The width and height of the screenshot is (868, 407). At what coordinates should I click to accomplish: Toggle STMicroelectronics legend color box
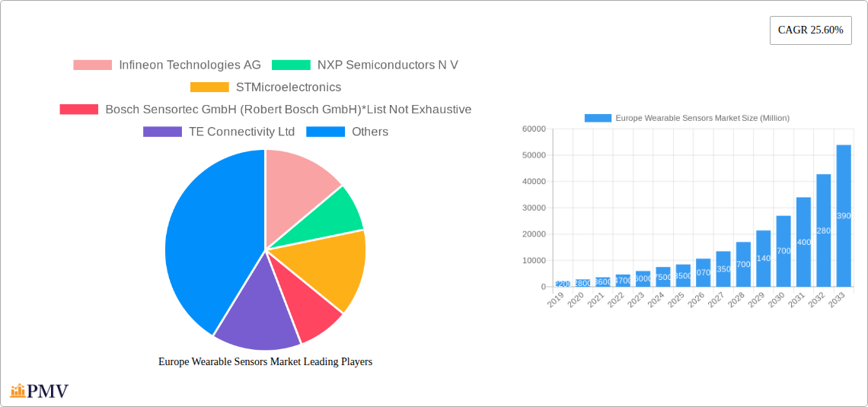[x=209, y=87]
